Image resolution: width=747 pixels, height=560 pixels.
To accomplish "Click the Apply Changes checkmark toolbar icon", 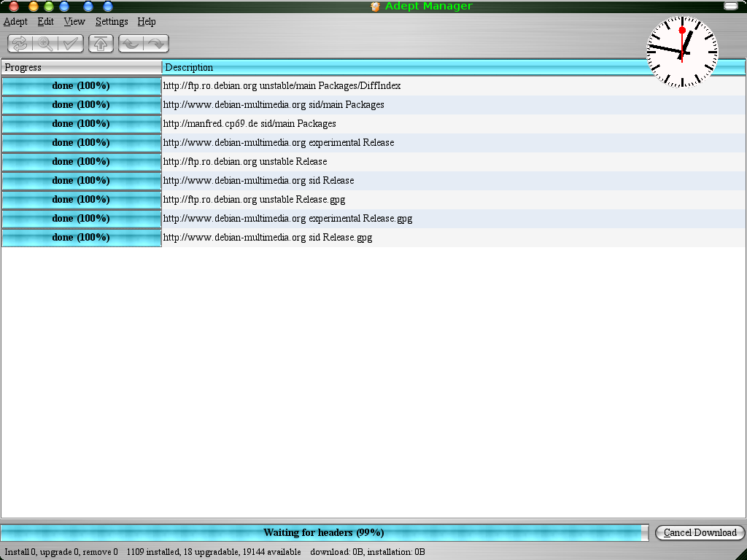I will (x=71, y=44).
